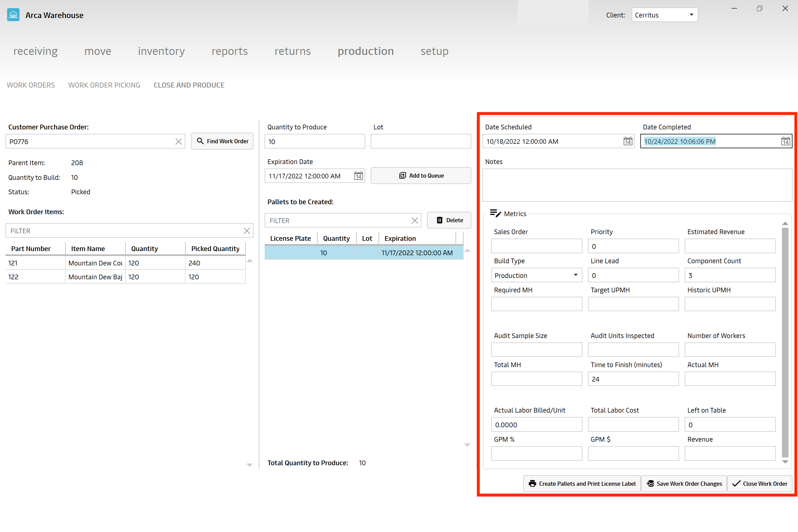
Task: Click the Actual MH field
Action: 730,379
